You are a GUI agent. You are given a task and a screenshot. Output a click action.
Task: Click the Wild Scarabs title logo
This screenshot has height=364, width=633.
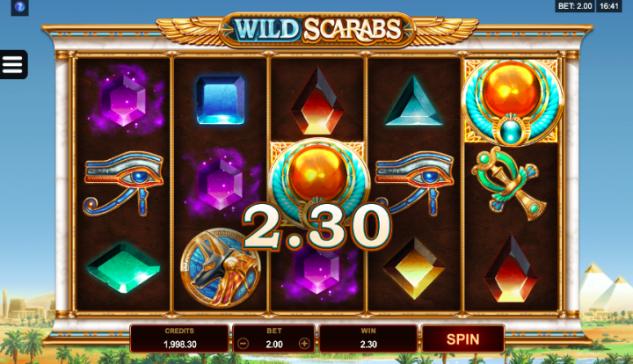click(317, 30)
